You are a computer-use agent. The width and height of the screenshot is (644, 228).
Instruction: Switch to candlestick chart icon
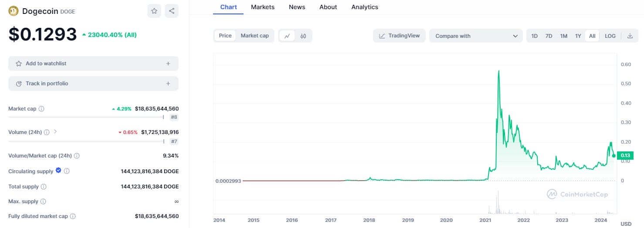(303, 36)
